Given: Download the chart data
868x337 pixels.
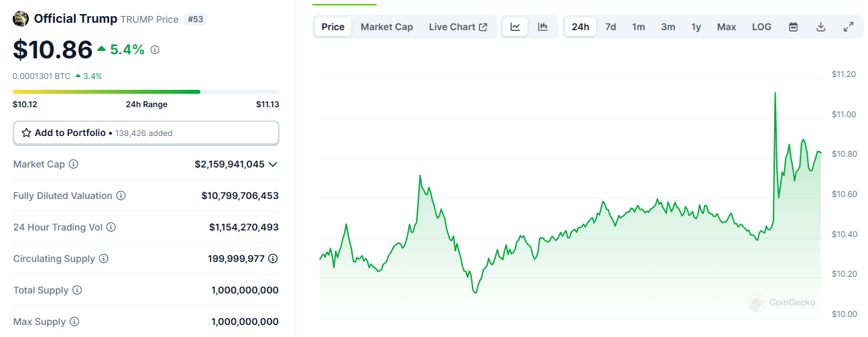Looking at the screenshot, I should coord(821,27).
